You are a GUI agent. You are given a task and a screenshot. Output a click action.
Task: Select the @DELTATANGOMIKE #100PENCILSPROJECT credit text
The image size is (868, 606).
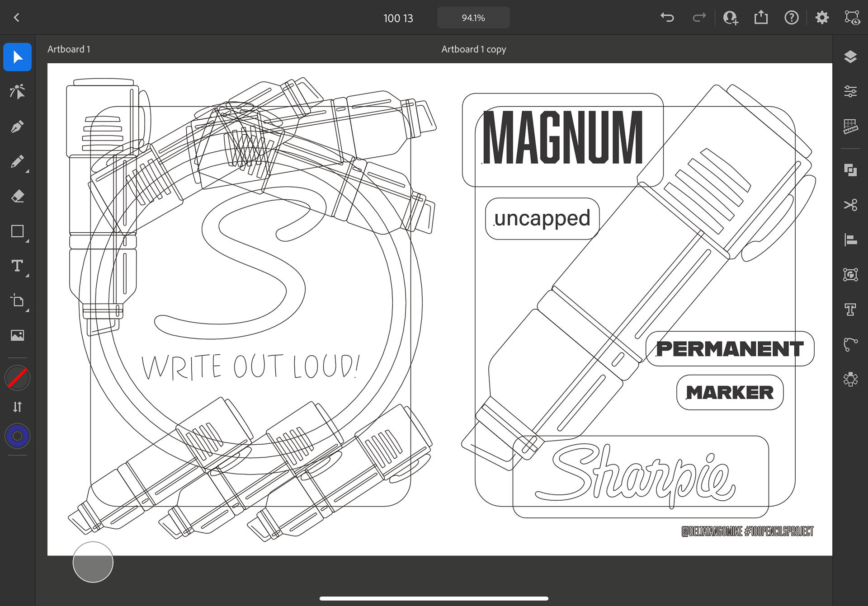tap(747, 531)
